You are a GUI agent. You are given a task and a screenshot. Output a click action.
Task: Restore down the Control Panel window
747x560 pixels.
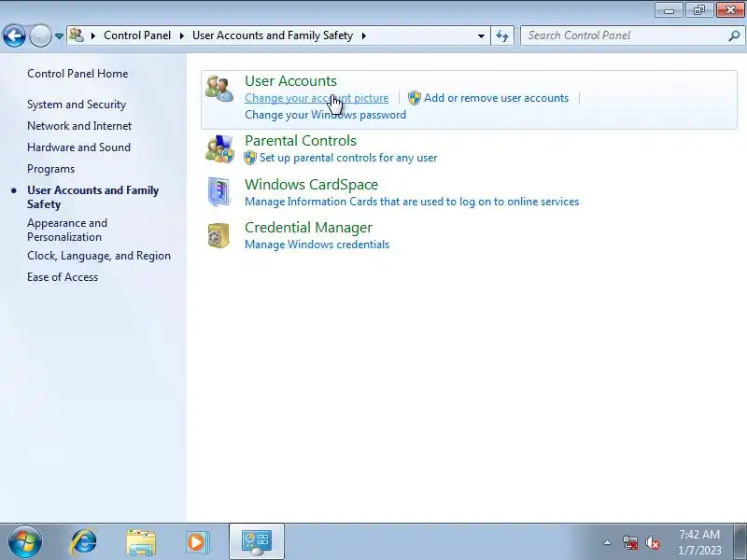coord(699,10)
